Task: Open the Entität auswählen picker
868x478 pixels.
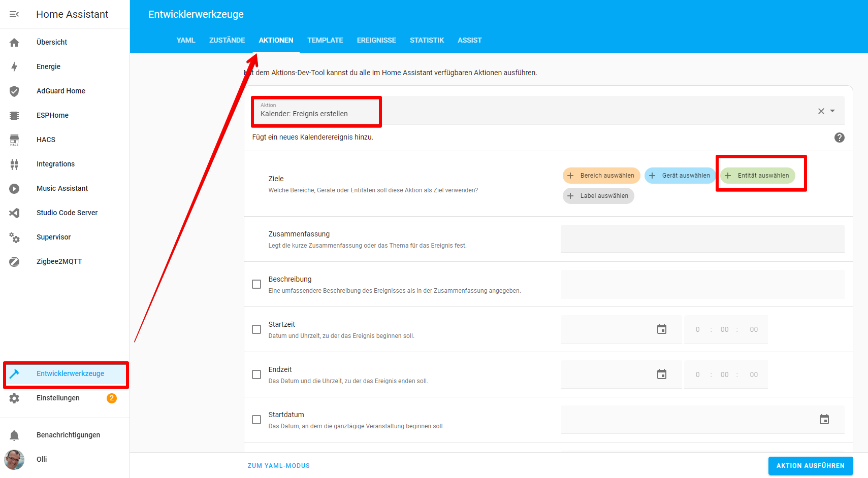Action: click(x=757, y=176)
